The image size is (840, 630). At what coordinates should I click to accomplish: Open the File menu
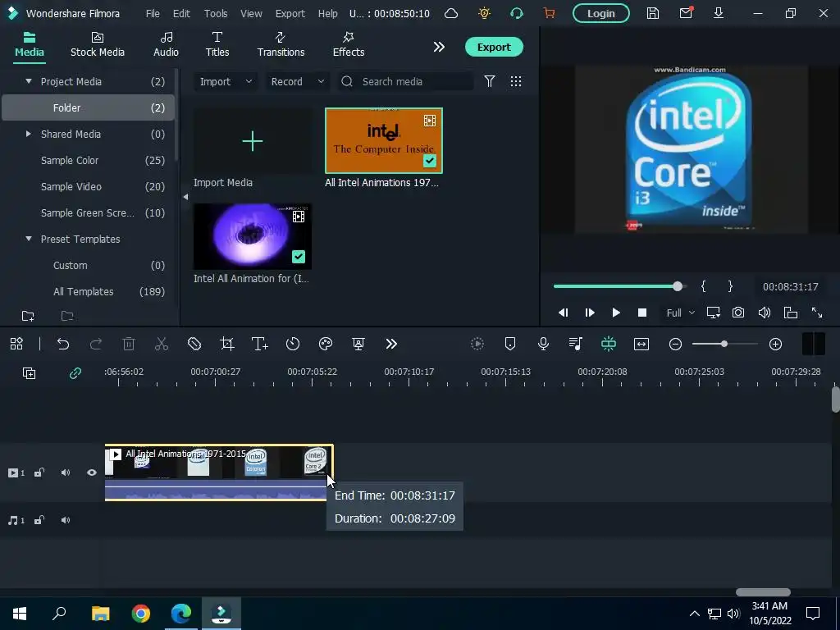pos(153,13)
